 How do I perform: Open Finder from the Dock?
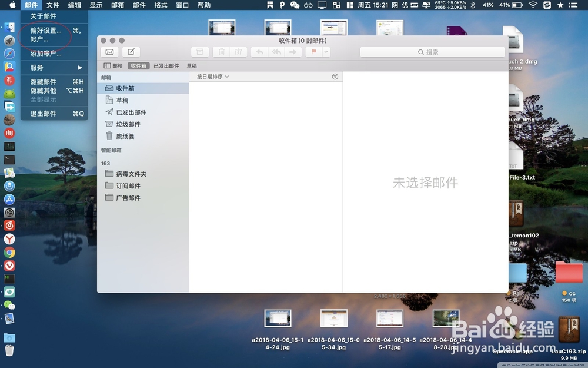9,28
